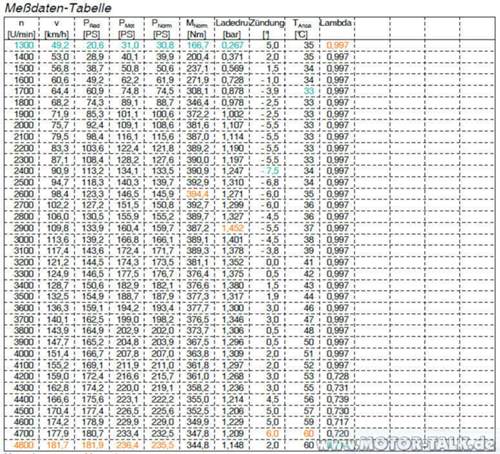Click the n [U/min] column header
The image size is (500, 454).
(x=21, y=28)
